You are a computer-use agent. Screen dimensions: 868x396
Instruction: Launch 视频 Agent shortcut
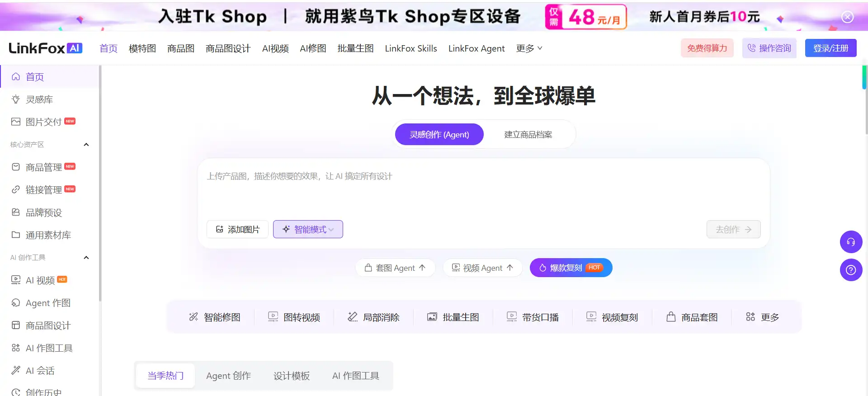[x=482, y=268]
